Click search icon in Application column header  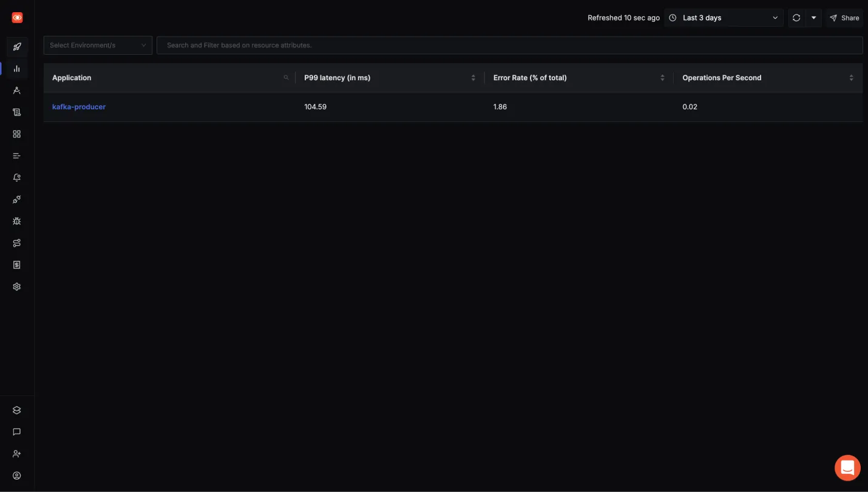tap(287, 78)
